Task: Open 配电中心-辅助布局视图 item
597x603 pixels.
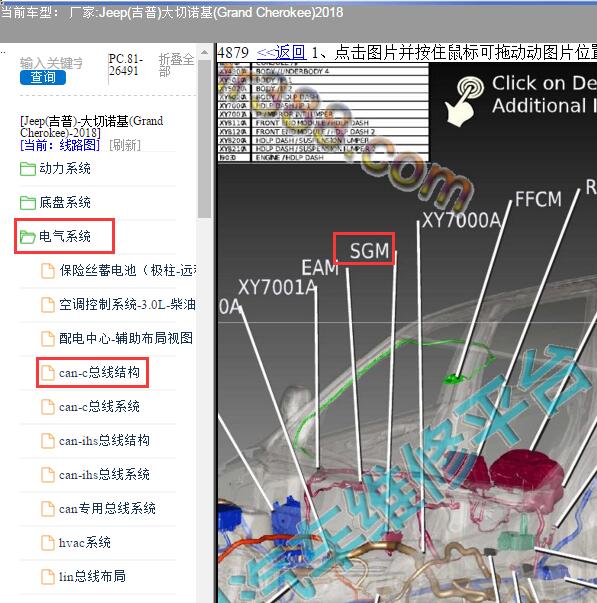Action: (x=126, y=338)
